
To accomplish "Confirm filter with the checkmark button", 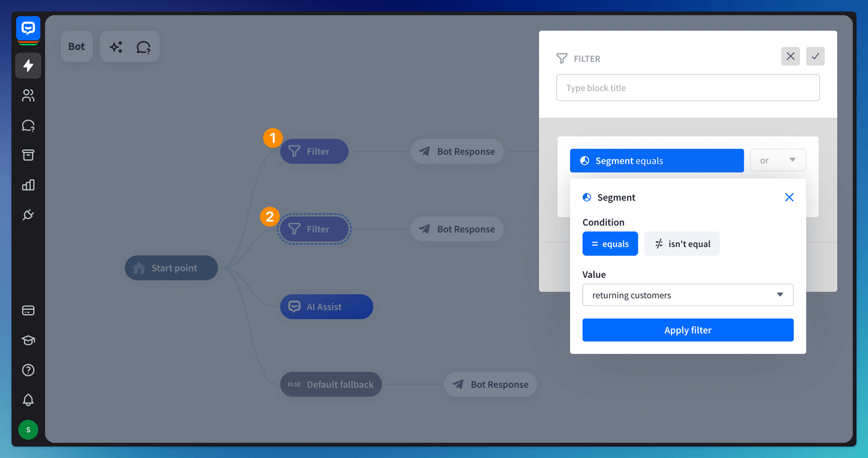I will point(815,56).
